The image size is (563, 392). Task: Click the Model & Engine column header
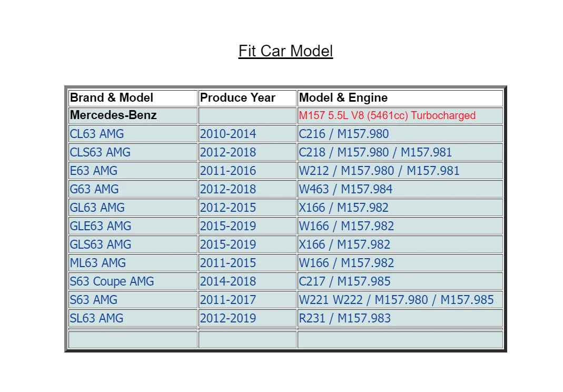400,97
